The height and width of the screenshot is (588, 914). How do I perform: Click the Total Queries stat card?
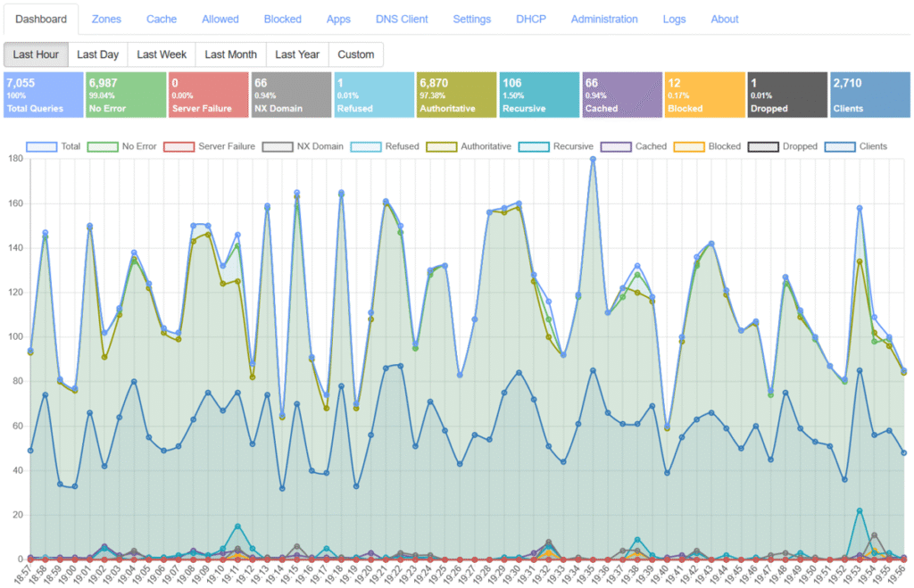click(43, 95)
